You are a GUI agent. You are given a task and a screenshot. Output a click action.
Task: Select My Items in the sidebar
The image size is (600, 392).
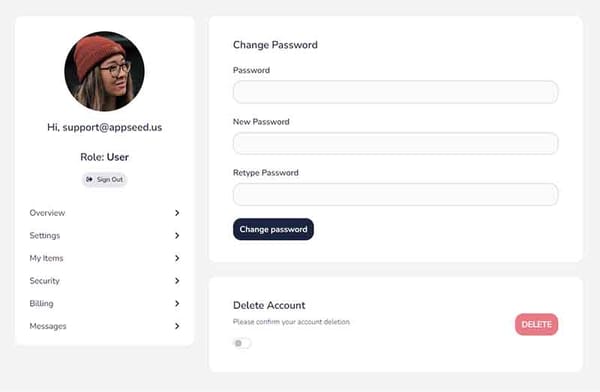[104, 258]
